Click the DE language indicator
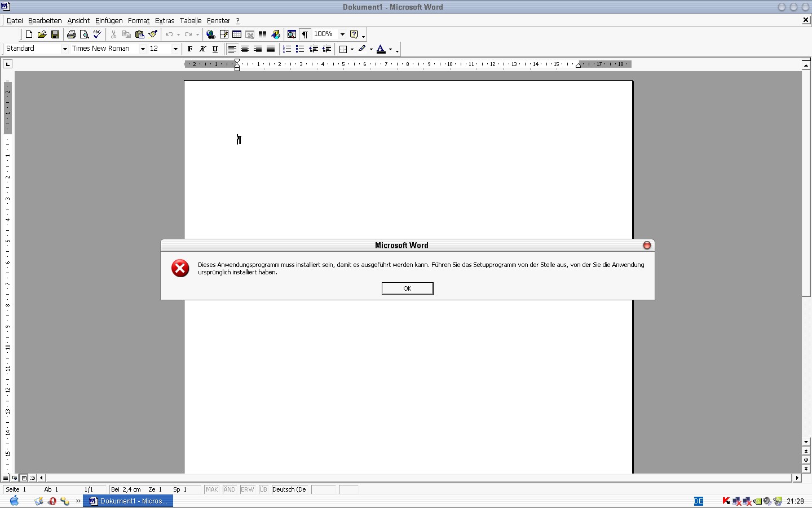 (699, 501)
